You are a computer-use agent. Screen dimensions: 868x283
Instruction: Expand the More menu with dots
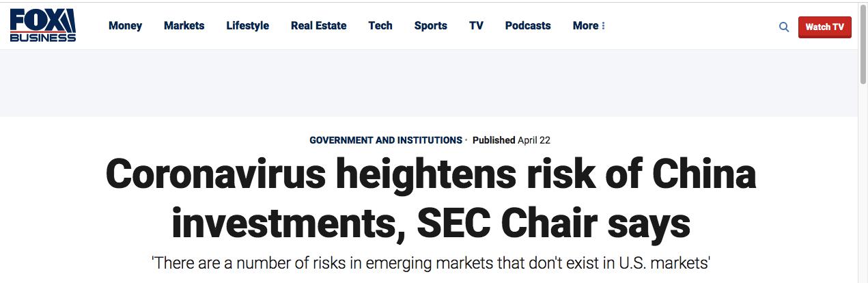589,25
